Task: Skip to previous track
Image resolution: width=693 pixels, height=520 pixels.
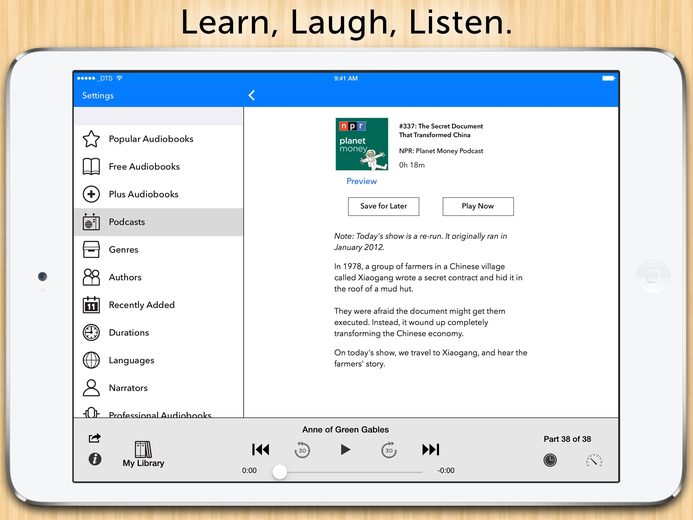Action: point(260,450)
